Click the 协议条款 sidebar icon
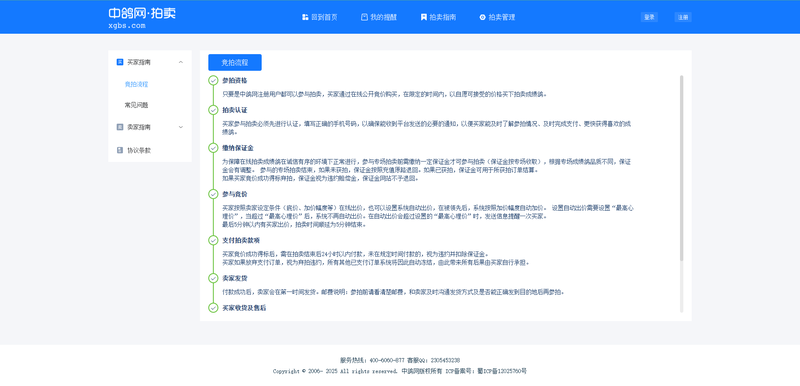This screenshot has width=800, height=386. point(120,150)
